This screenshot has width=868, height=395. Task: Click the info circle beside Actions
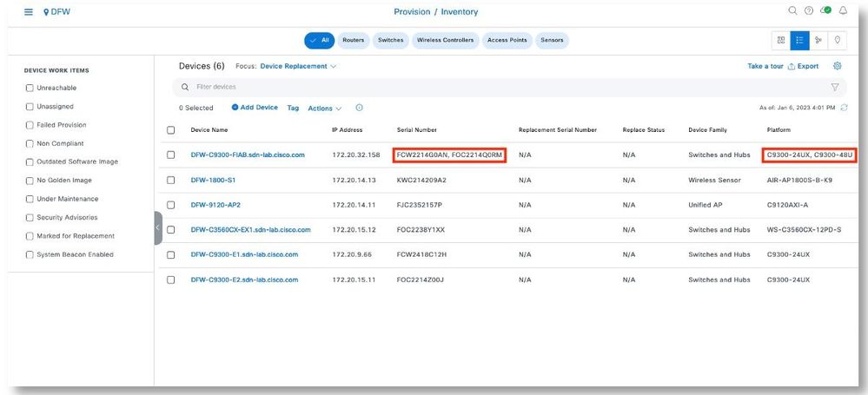click(359, 108)
